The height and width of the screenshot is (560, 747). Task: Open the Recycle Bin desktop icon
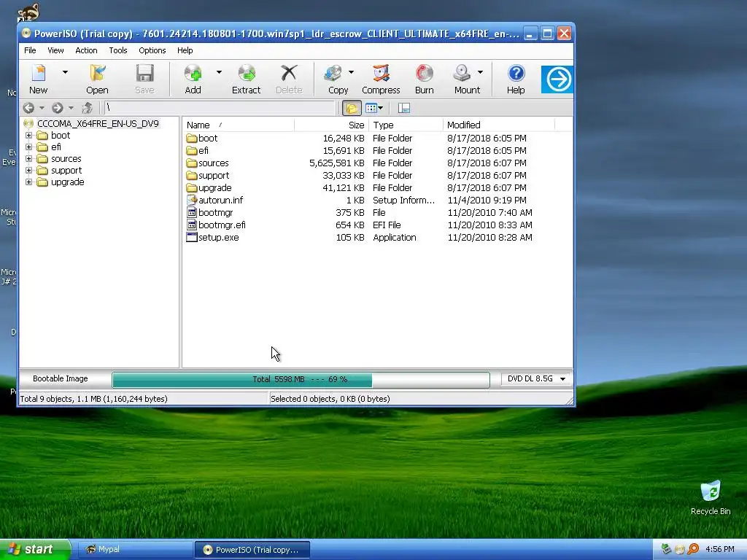[711, 497]
